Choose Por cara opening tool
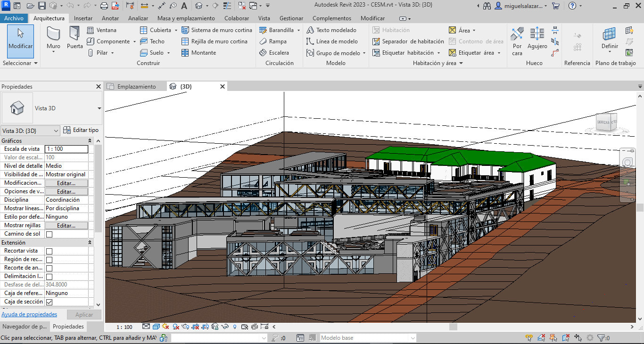 (517, 41)
